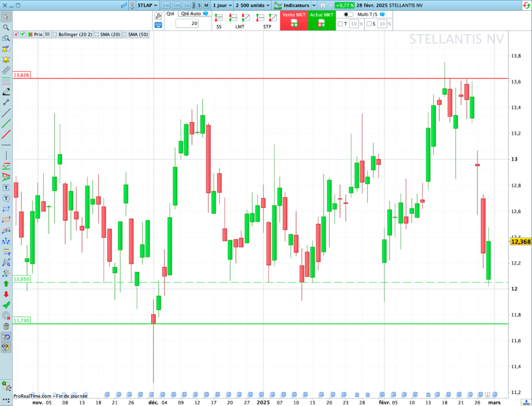532x406 pixels.
Task: Click the T percentage field
Action: pyautogui.click(x=354, y=24)
